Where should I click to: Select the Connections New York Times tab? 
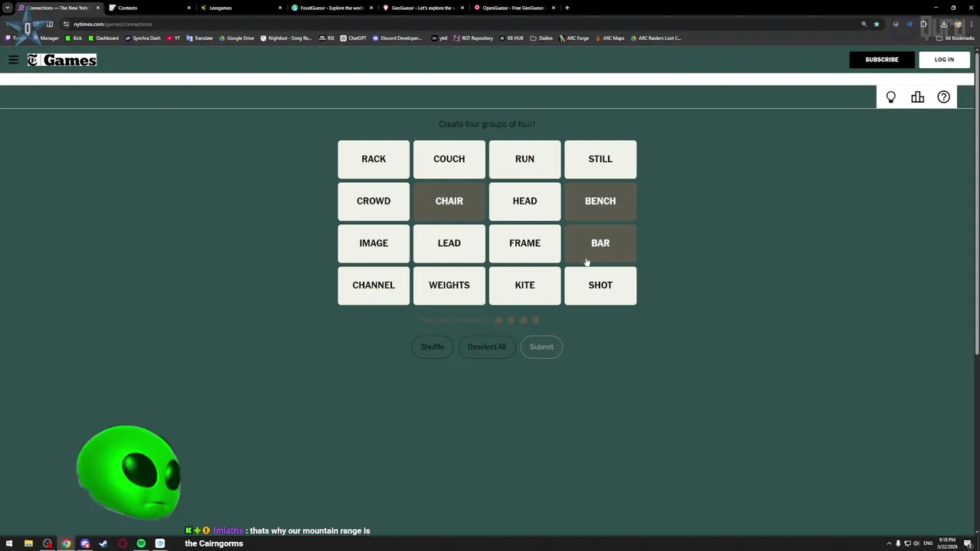58,8
